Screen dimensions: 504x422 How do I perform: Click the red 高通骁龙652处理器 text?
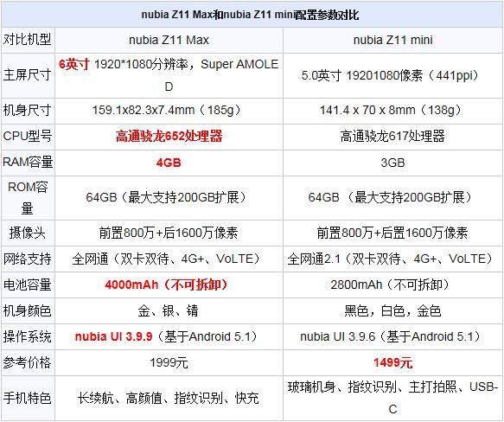pos(169,137)
